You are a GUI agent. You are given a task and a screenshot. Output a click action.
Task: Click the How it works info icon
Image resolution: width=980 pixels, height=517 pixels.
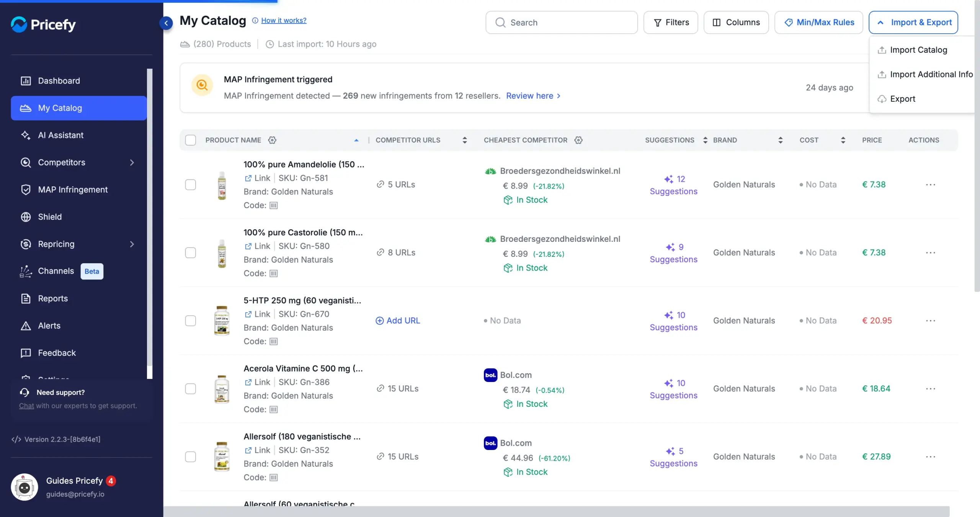pyautogui.click(x=255, y=20)
